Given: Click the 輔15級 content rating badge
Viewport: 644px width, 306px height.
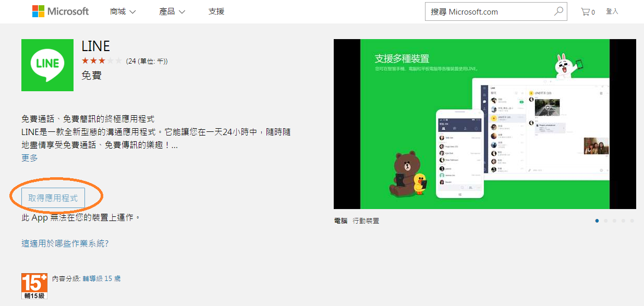Looking at the screenshot, I should click(x=33, y=285).
